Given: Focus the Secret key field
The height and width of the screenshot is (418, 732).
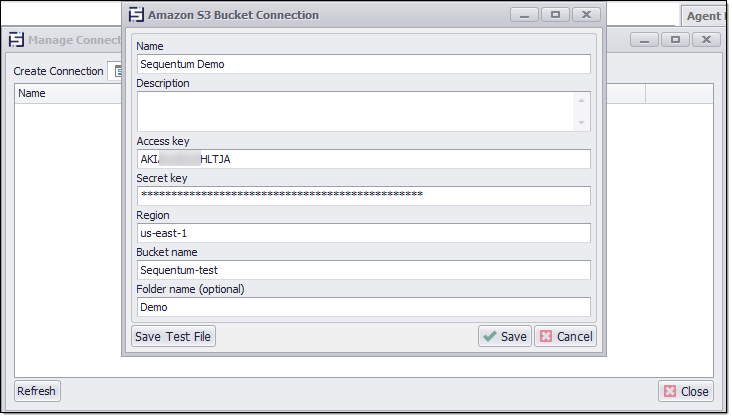Looking at the screenshot, I should (364, 195).
